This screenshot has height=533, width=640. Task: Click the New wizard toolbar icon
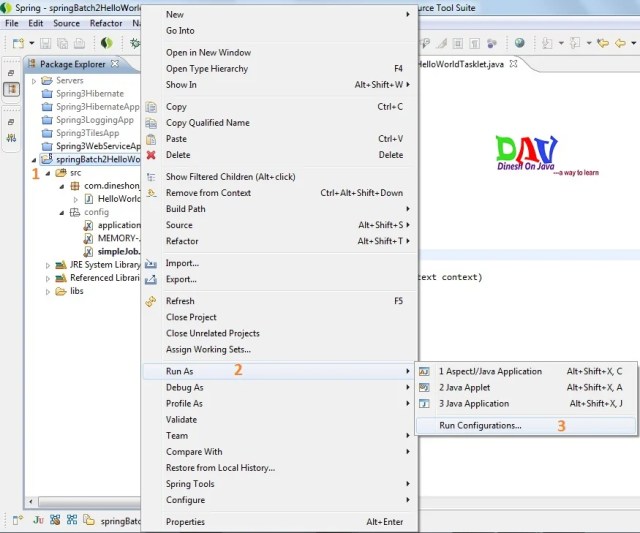[x=18, y=43]
